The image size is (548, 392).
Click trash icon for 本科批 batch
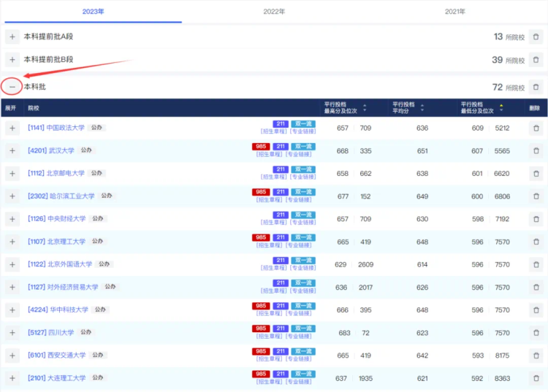pyautogui.click(x=536, y=87)
